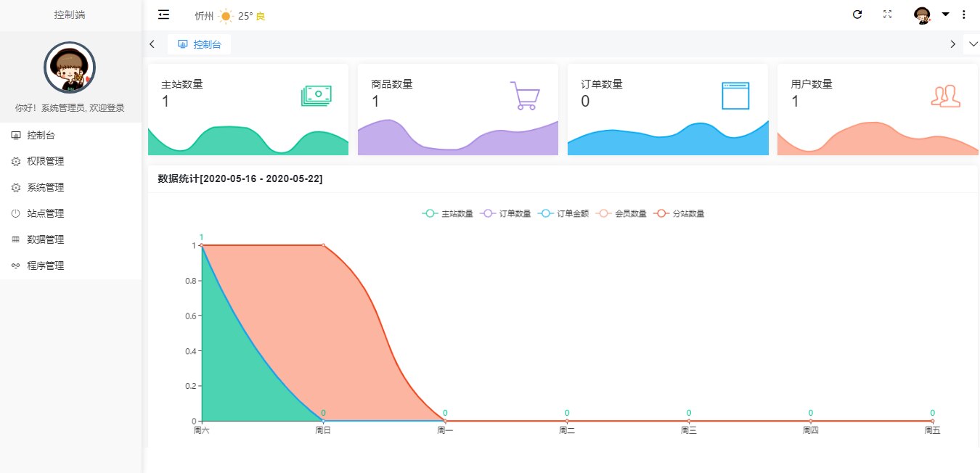
Task: Open the tab list with the down chevron
Action: click(x=972, y=44)
